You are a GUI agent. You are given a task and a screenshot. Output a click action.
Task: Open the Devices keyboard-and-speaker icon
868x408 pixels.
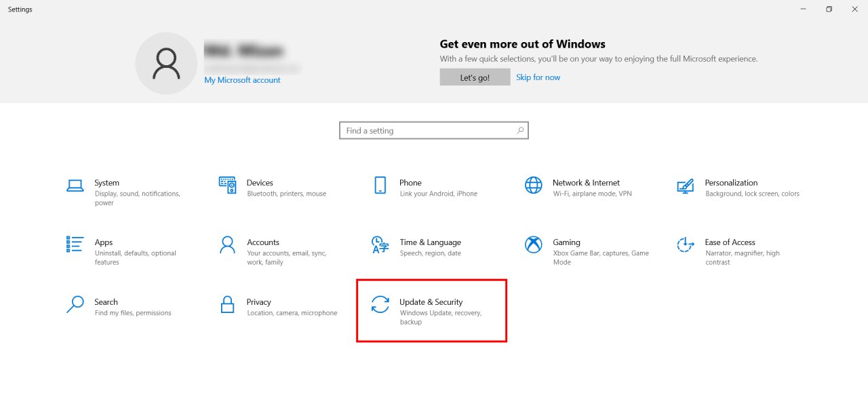(227, 185)
